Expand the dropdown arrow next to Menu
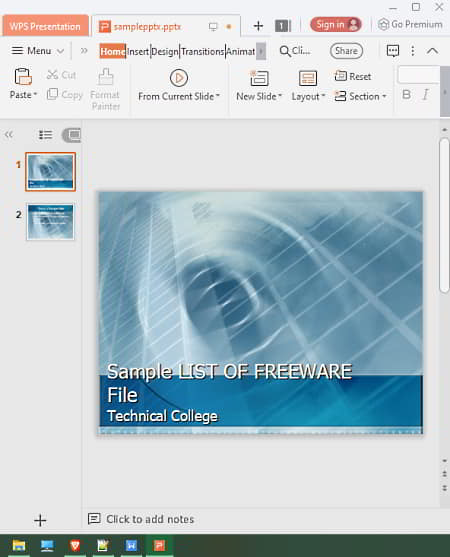 click(61, 51)
